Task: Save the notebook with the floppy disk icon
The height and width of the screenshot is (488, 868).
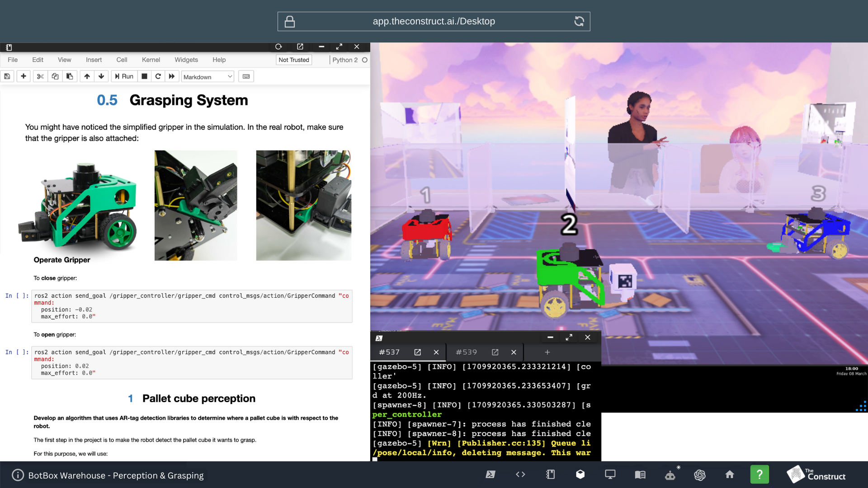Action: [x=7, y=76]
